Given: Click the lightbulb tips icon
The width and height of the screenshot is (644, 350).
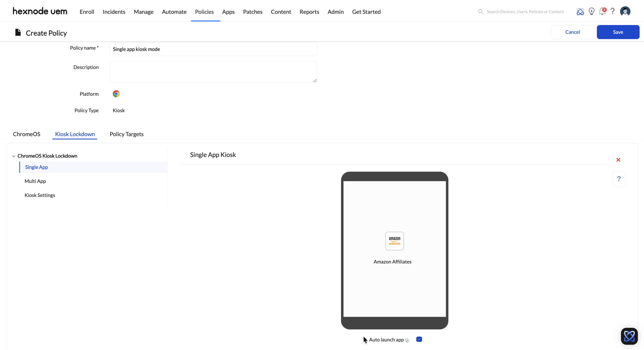Looking at the screenshot, I should click(591, 11).
